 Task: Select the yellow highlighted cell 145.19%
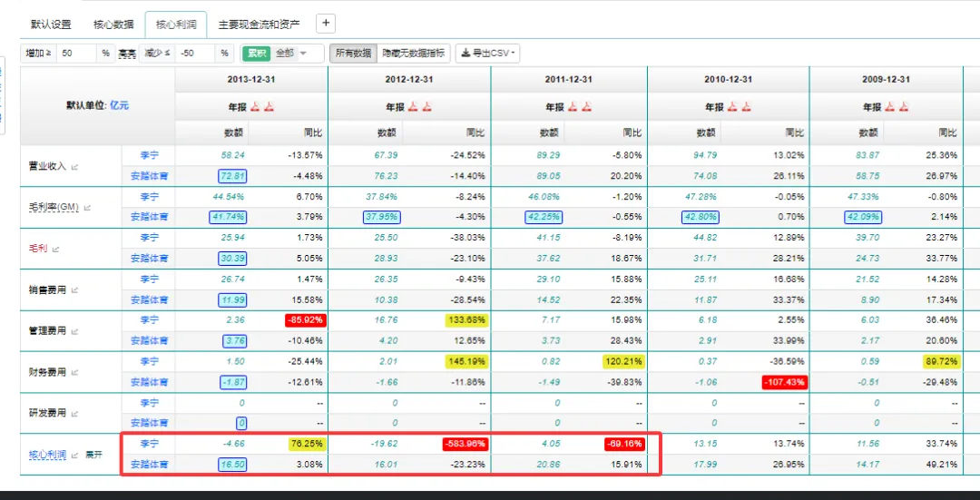465,361
